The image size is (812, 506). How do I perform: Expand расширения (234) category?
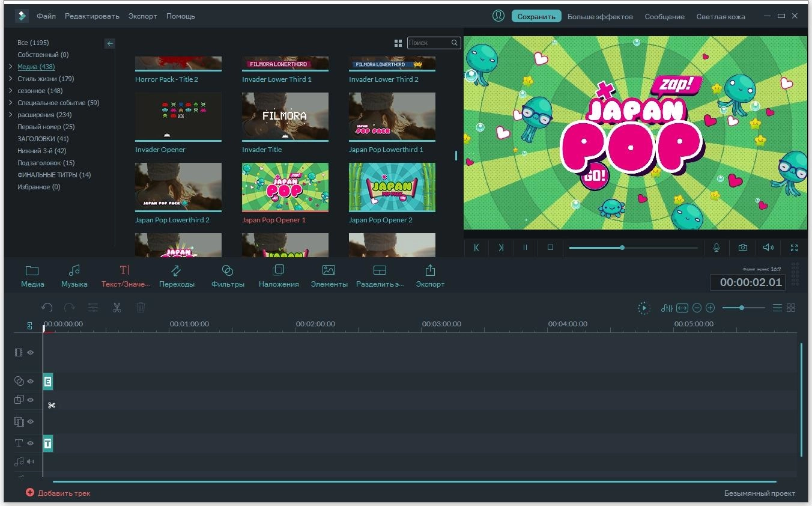11,115
